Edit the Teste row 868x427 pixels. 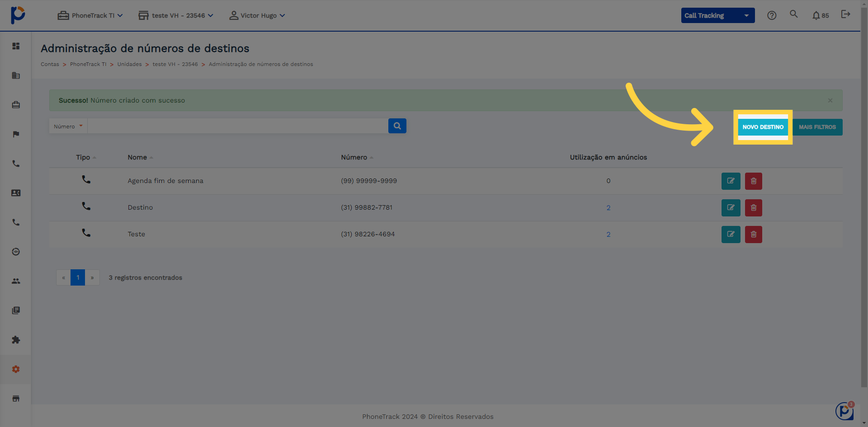(731, 235)
